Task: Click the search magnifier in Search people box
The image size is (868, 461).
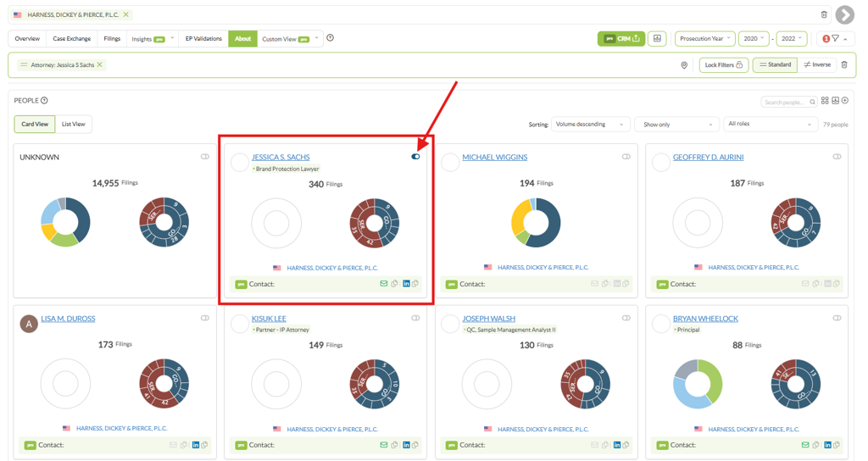Action: coord(812,103)
